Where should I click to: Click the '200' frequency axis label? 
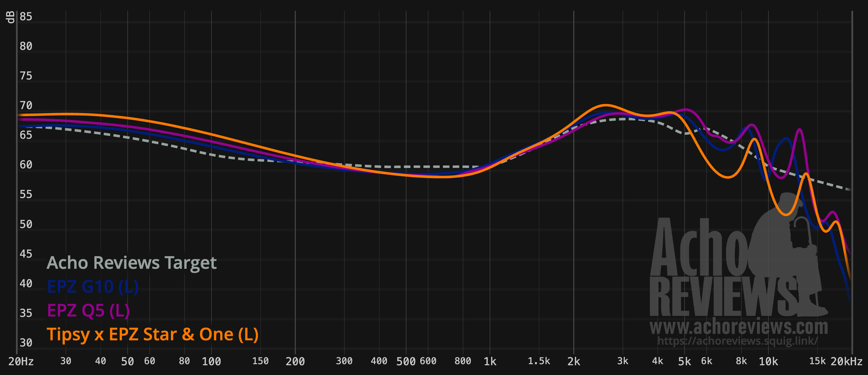click(x=295, y=361)
